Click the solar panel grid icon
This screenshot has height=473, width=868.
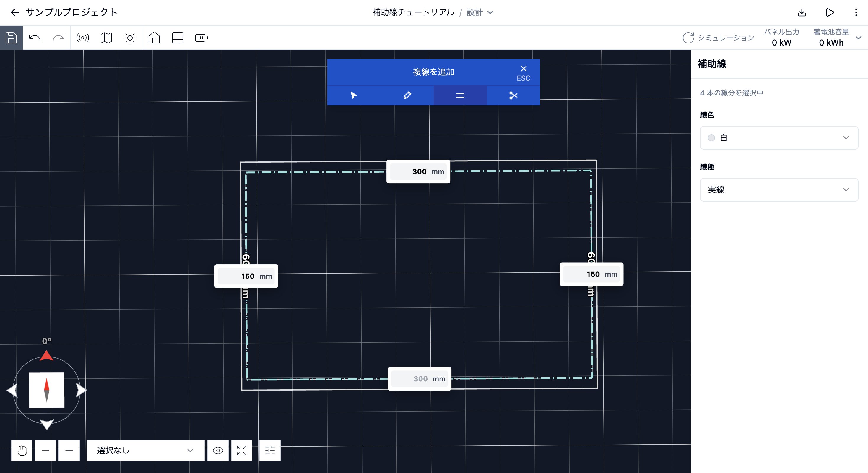[178, 38]
